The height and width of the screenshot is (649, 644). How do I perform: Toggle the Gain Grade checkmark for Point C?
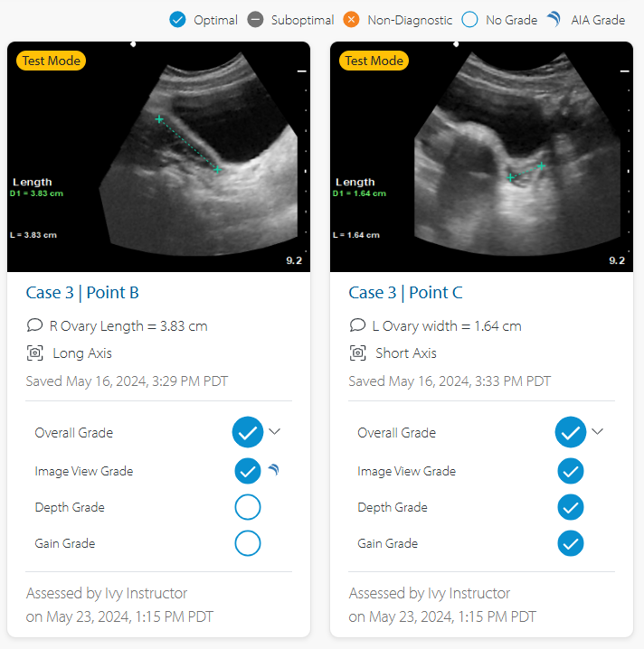(x=570, y=543)
